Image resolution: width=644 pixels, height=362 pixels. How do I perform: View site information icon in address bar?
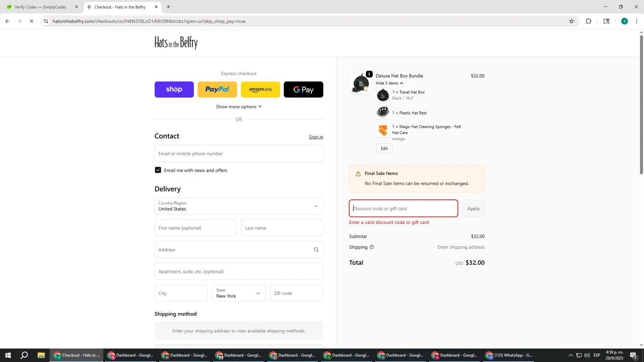46,21
